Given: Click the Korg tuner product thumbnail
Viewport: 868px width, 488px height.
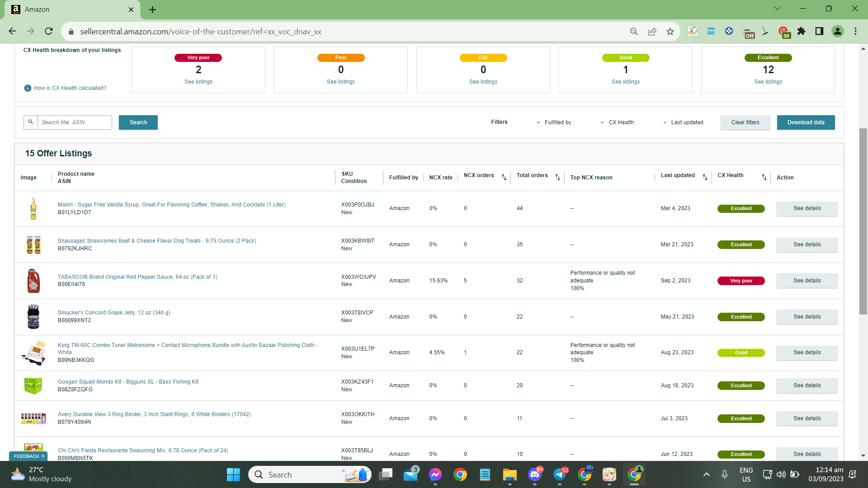Looking at the screenshot, I should [x=33, y=353].
